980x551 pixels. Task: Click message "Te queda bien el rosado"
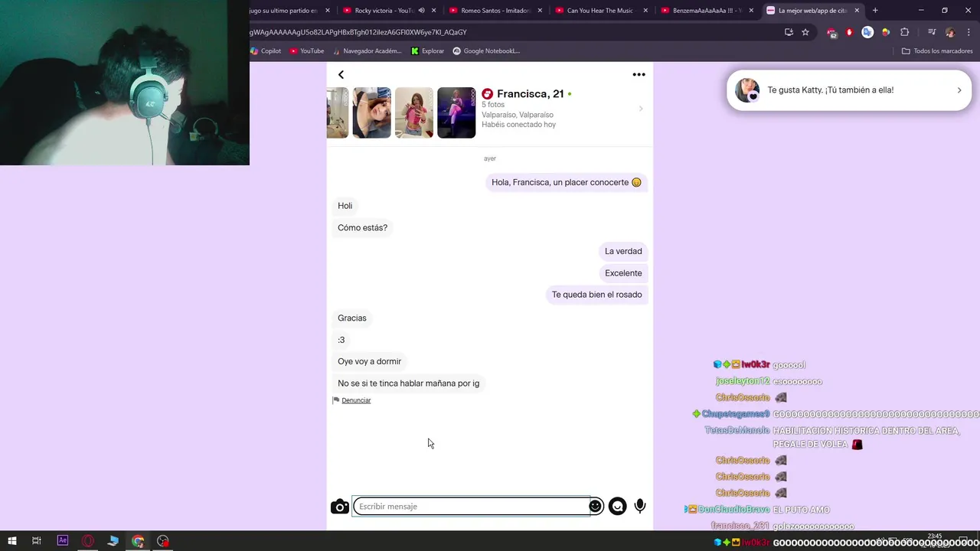[597, 295]
